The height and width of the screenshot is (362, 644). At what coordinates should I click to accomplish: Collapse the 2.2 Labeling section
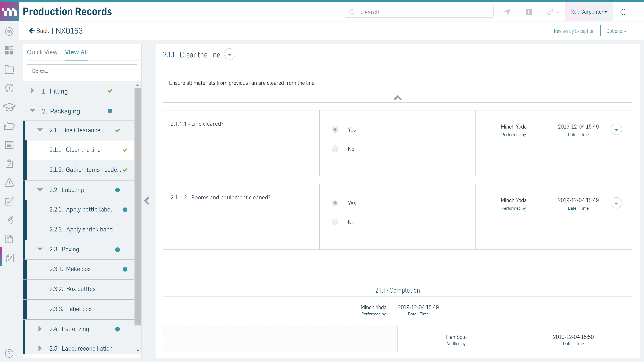point(40,189)
